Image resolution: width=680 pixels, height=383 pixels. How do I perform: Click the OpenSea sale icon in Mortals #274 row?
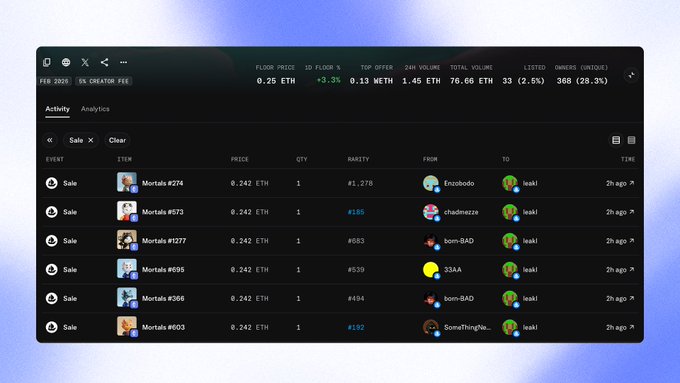(x=52, y=183)
